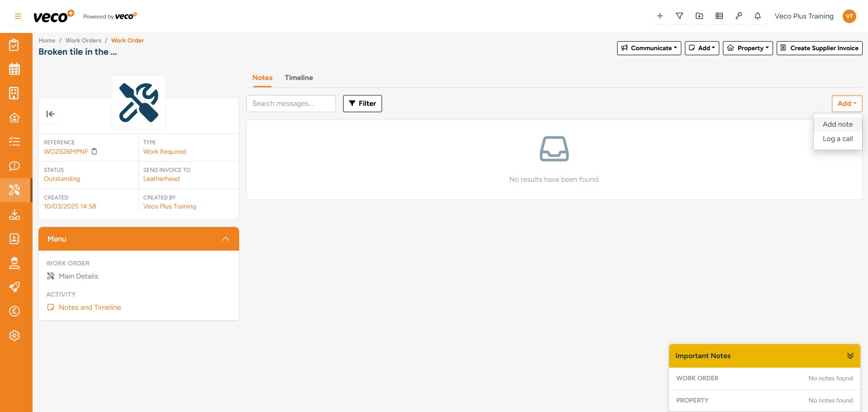Open the hamburger navigation menu
This screenshot has width=868, height=412.
point(18,16)
